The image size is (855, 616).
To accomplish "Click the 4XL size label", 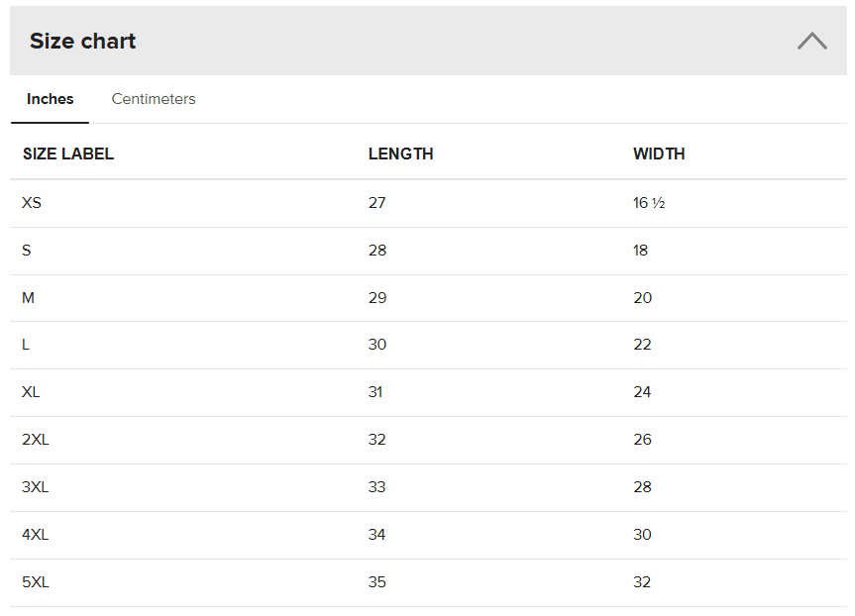I will coord(36,535).
